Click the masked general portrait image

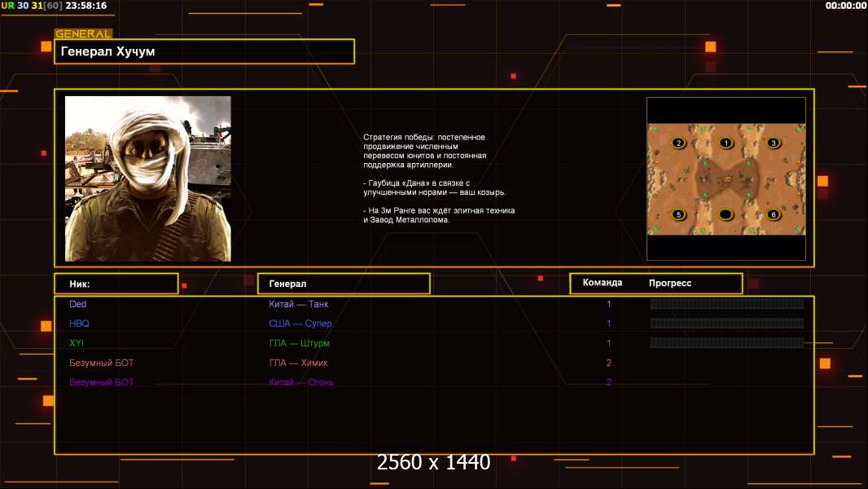click(147, 178)
